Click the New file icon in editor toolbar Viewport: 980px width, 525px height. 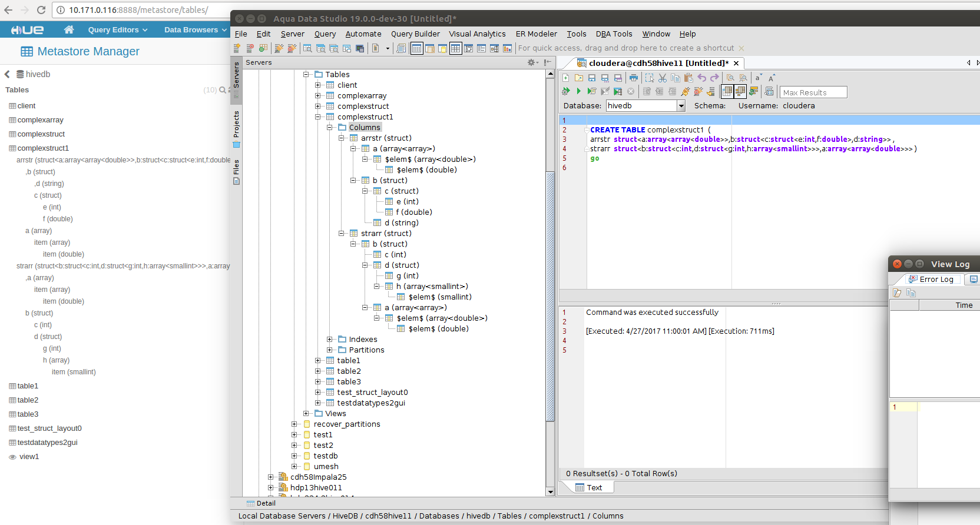(565, 78)
